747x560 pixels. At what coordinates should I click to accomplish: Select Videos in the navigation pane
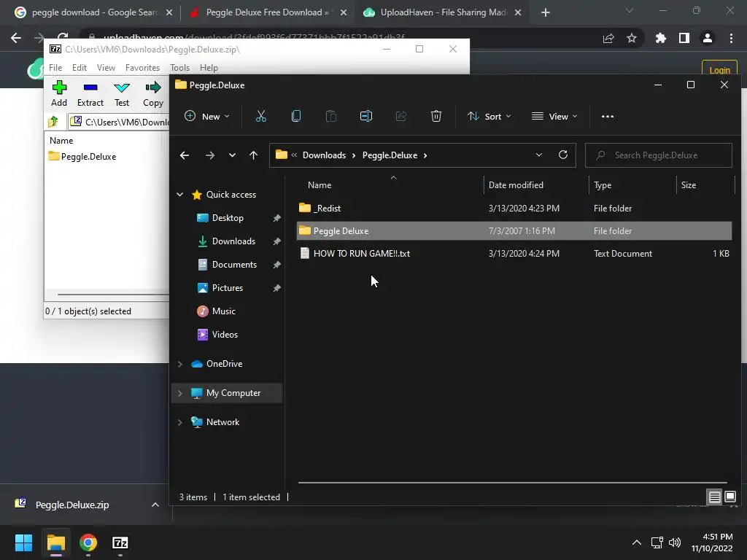click(225, 334)
